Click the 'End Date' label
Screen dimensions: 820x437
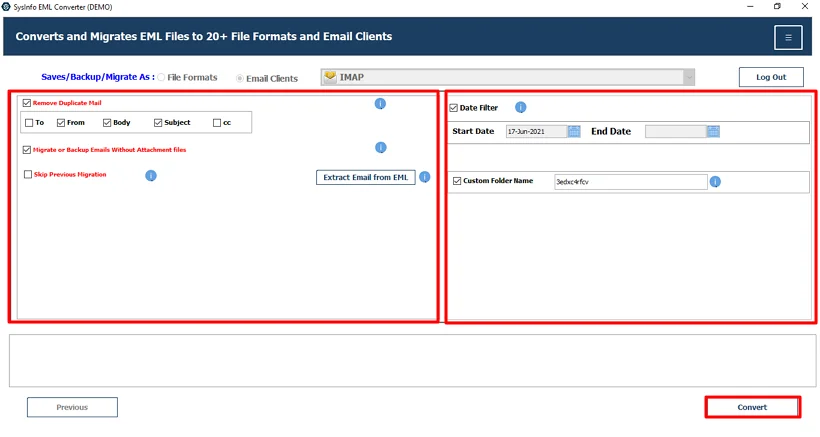click(611, 131)
